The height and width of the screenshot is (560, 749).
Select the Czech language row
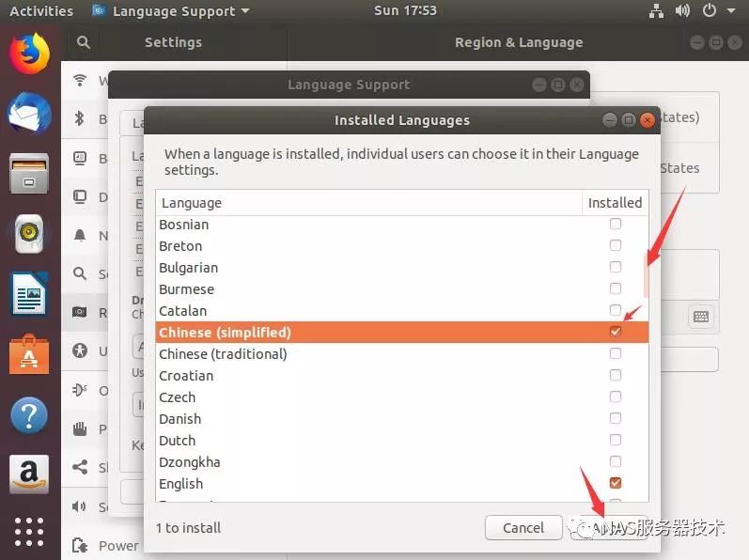tap(401, 397)
